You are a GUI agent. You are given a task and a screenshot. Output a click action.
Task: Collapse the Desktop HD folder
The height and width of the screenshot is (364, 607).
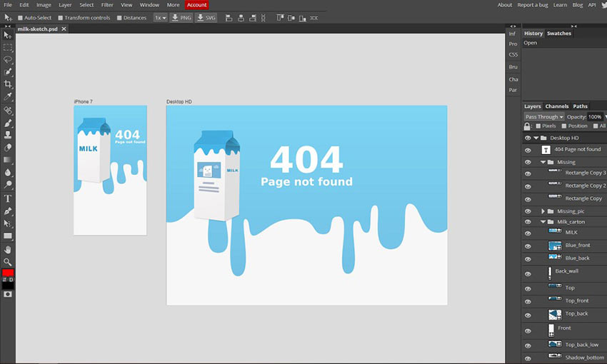[x=536, y=138]
